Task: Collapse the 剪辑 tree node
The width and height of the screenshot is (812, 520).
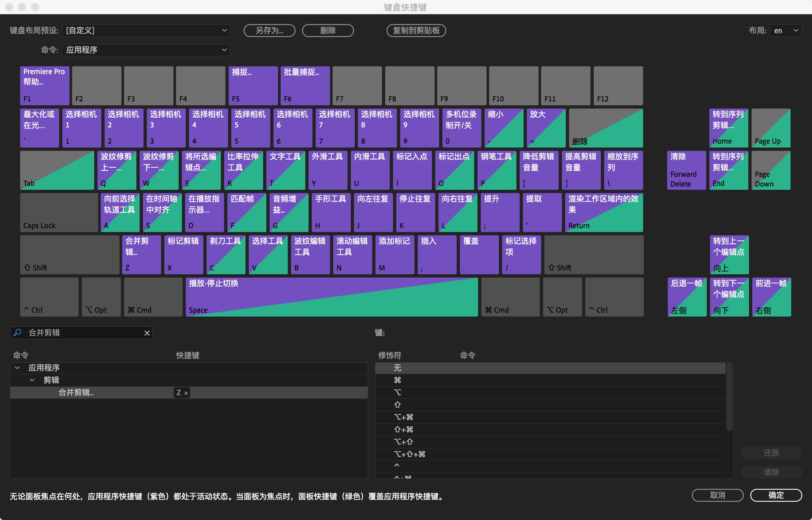Action: point(32,380)
